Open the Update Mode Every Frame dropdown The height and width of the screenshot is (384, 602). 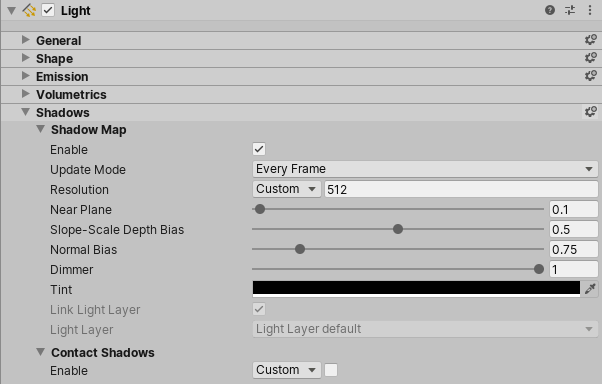tap(425, 169)
